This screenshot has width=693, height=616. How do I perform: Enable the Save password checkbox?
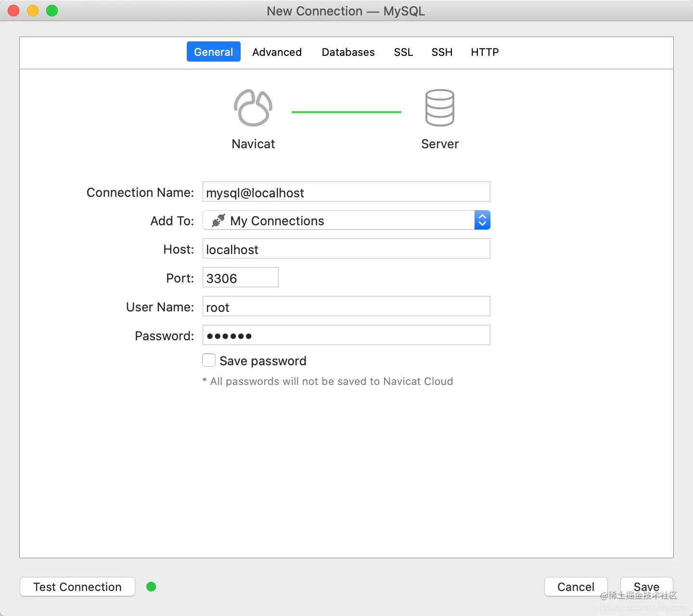coord(209,360)
